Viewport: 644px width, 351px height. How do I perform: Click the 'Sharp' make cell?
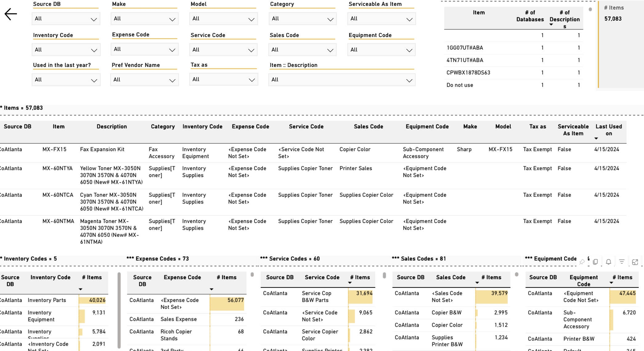pos(464,149)
